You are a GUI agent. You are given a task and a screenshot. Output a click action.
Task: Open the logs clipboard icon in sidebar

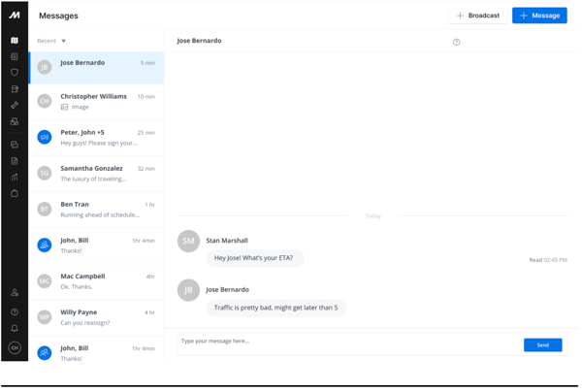coord(15,56)
